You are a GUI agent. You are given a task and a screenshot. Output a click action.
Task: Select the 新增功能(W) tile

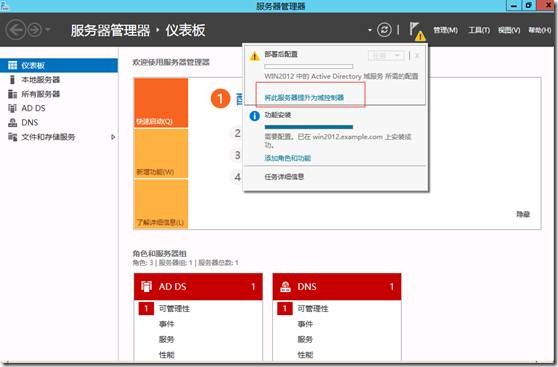click(x=161, y=153)
